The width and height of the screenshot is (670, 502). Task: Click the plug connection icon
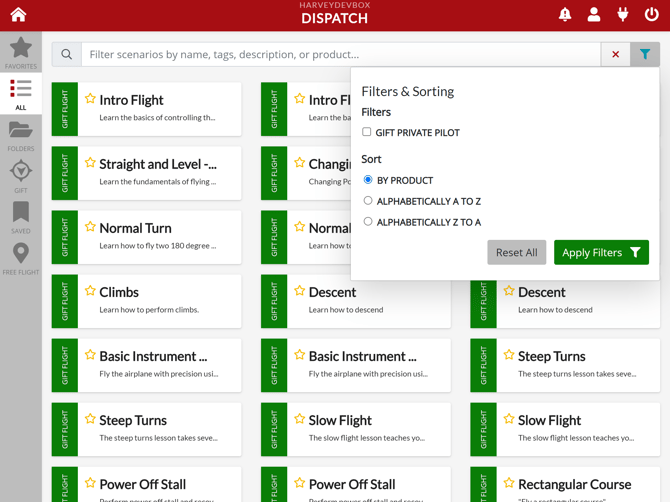coord(623,15)
